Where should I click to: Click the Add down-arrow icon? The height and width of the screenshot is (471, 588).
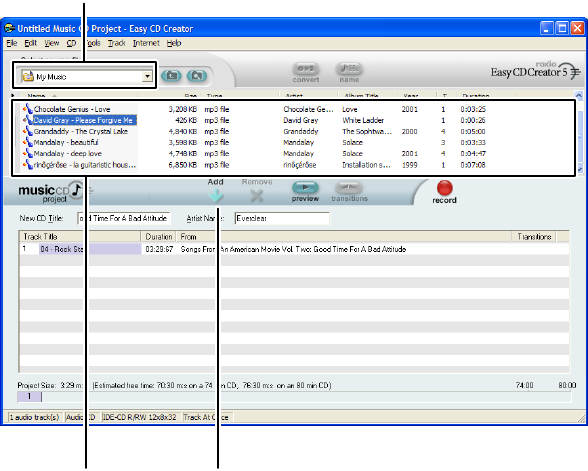click(x=216, y=195)
